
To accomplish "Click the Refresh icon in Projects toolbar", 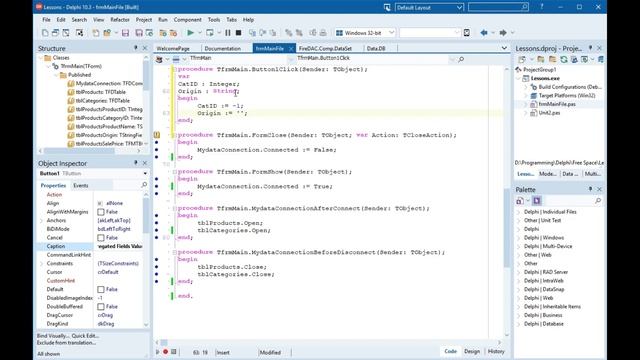I will coord(564,60).
